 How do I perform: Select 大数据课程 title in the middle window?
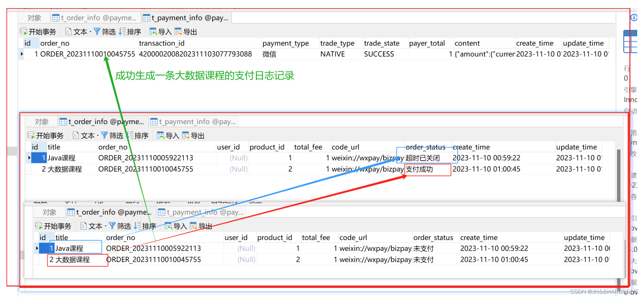click(72, 169)
